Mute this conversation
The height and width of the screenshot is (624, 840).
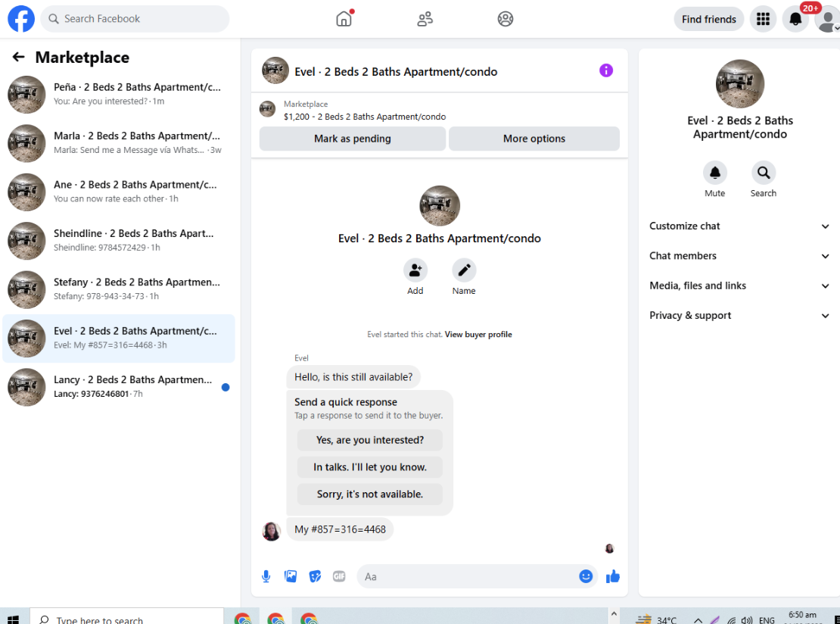point(714,173)
